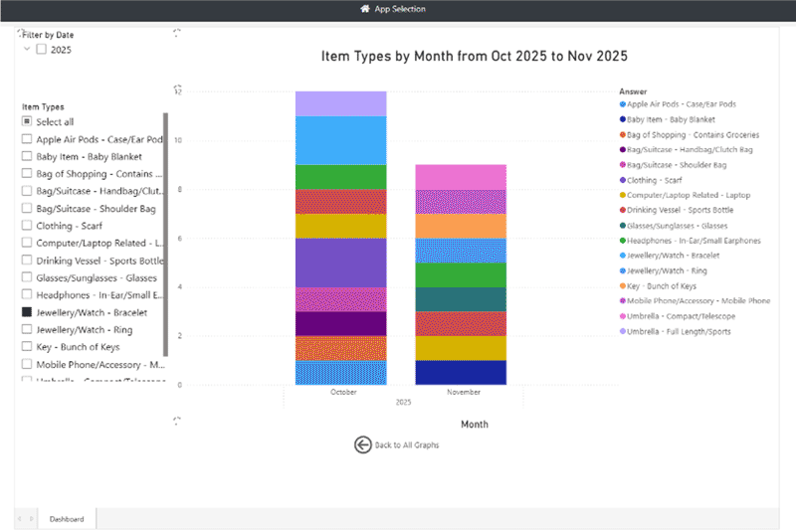Click the Apple Air Pods legend marker
Viewport: 796px width, 532px height.
click(623, 104)
